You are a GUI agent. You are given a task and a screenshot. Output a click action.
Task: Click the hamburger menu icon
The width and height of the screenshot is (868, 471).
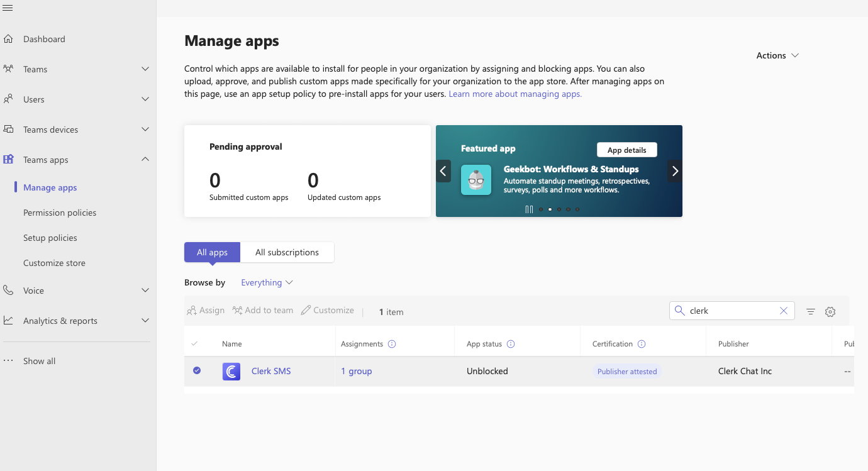(8, 8)
